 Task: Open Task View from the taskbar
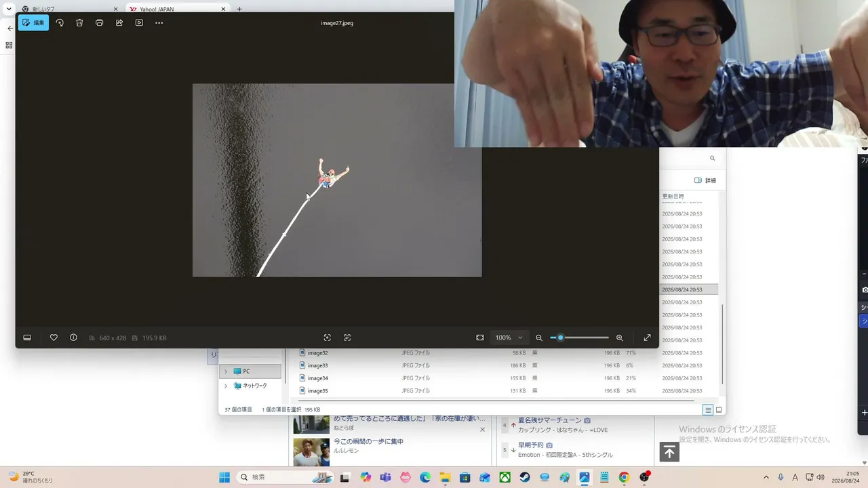344,477
